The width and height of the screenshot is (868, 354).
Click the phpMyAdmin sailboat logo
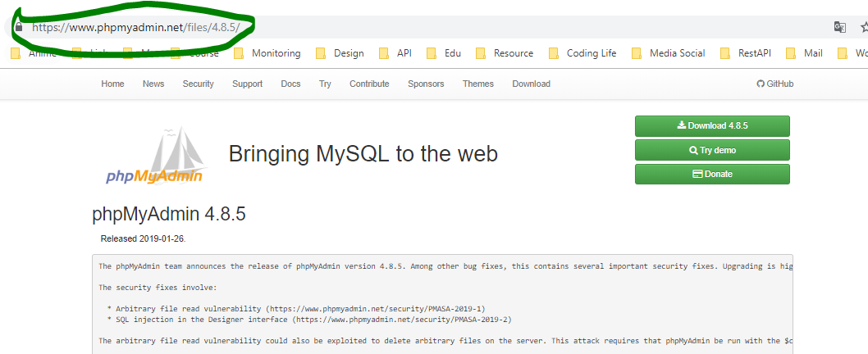tap(154, 156)
